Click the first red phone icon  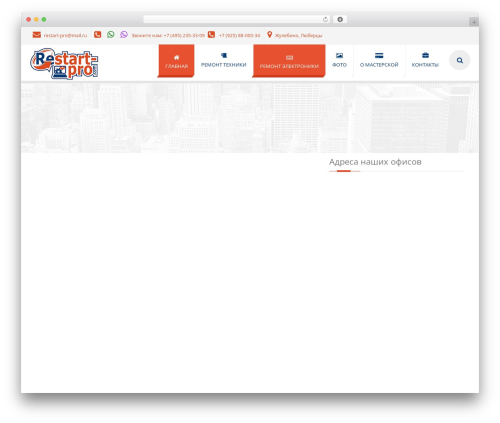coord(97,34)
